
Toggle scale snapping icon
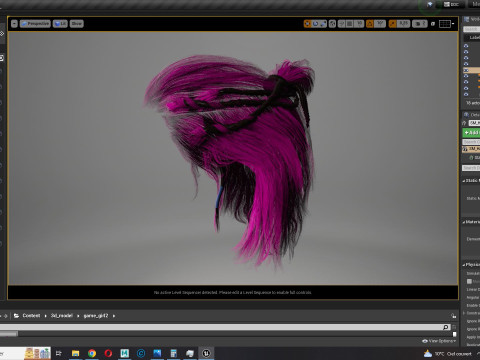click(393, 24)
